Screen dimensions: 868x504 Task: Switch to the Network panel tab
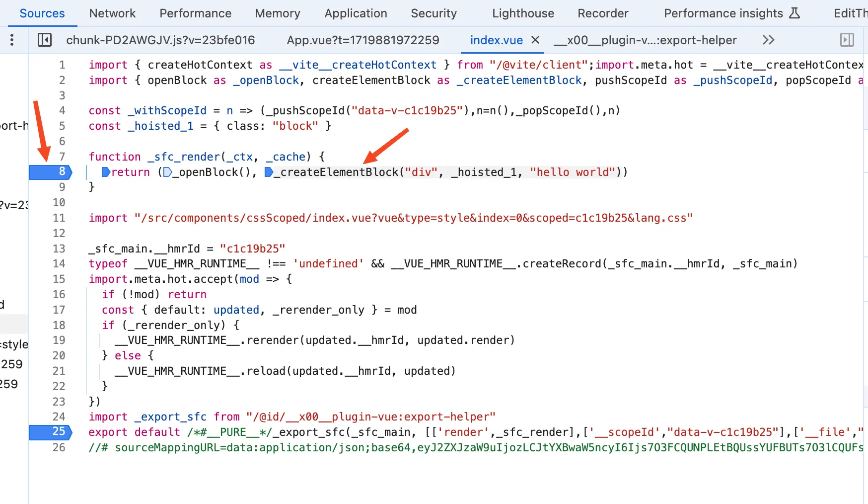[112, 13]
